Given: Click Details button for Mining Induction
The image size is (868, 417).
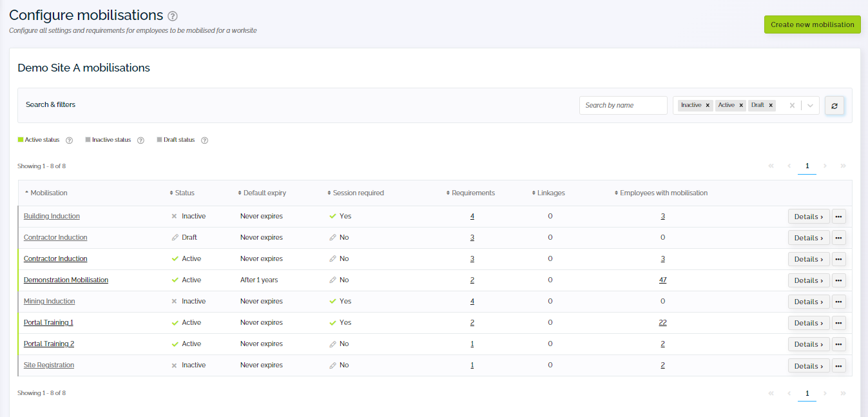Looking at the screenshot, I should point(809,302).
